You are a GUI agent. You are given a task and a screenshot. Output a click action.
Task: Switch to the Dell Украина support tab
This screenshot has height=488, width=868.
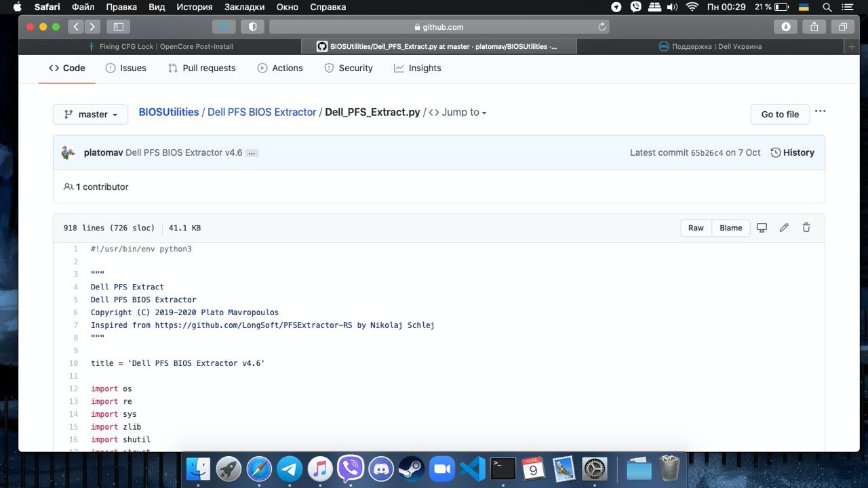pyautogui.click(x=710, y=46)
